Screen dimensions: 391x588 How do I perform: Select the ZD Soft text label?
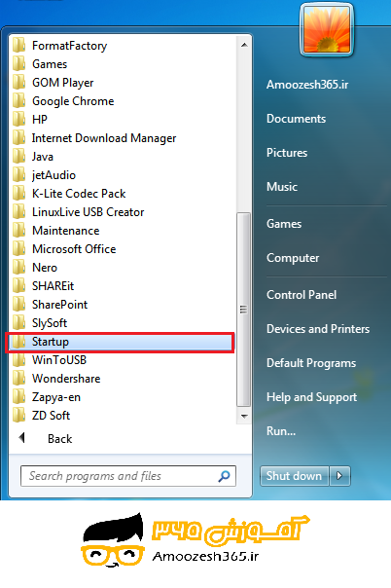click(51, 416)
